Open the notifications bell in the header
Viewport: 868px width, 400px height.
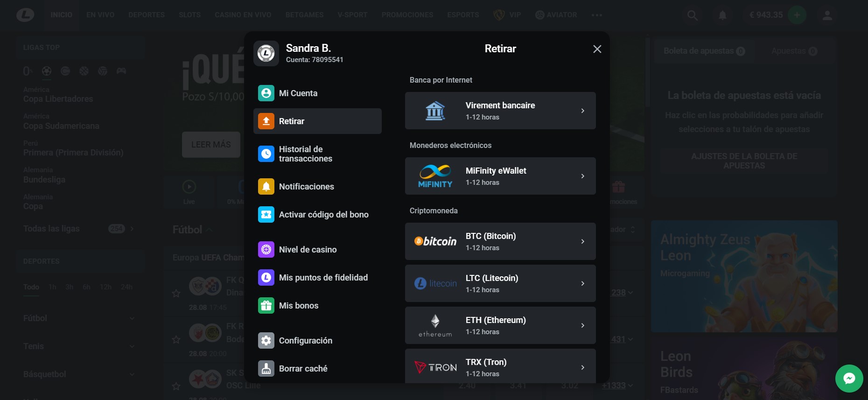(x=722, y=15)
